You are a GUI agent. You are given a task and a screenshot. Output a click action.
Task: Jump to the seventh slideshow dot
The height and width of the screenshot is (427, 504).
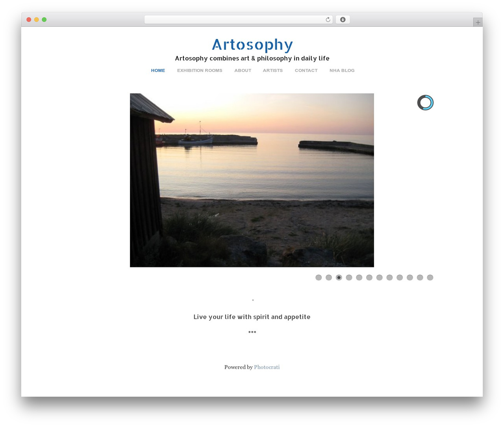click(380, 278)
